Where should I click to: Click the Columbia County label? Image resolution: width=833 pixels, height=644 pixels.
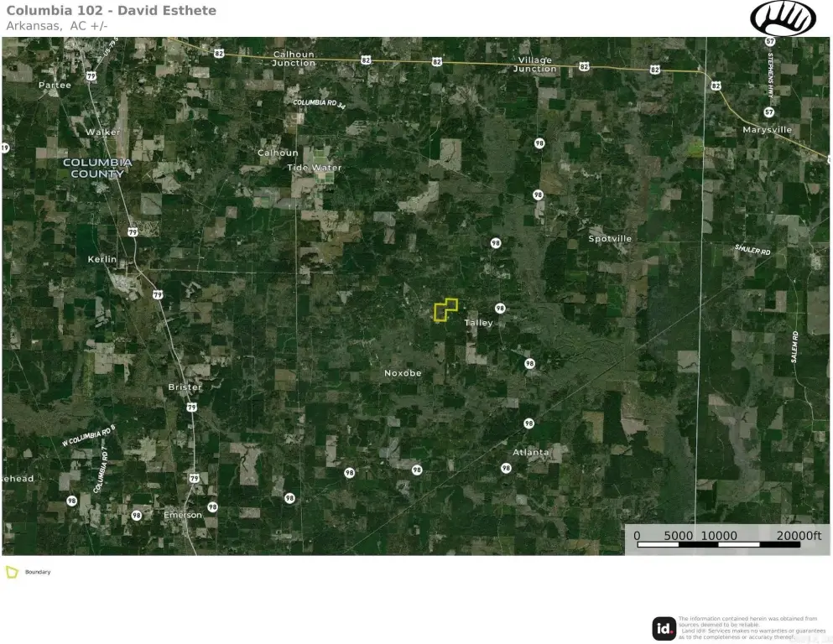click(x=97, y=168)
